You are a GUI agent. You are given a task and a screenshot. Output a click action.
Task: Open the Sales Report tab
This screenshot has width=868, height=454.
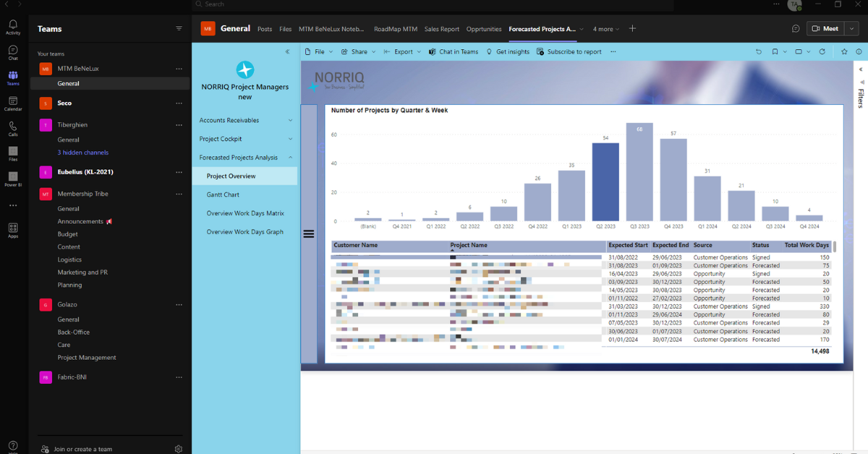442,29
